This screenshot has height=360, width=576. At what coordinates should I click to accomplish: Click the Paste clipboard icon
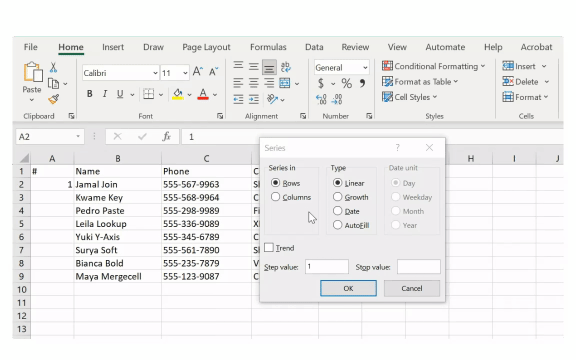tap(33, 72)
